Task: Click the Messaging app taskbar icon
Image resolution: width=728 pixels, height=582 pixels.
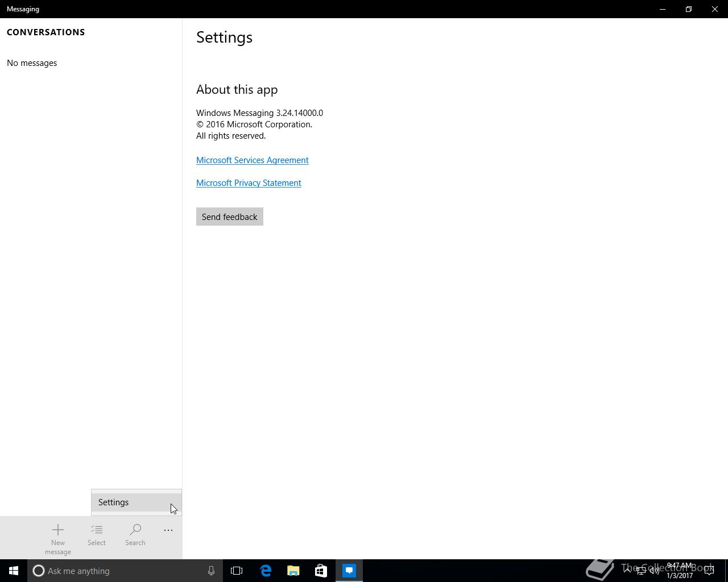Action: [349, 571]
